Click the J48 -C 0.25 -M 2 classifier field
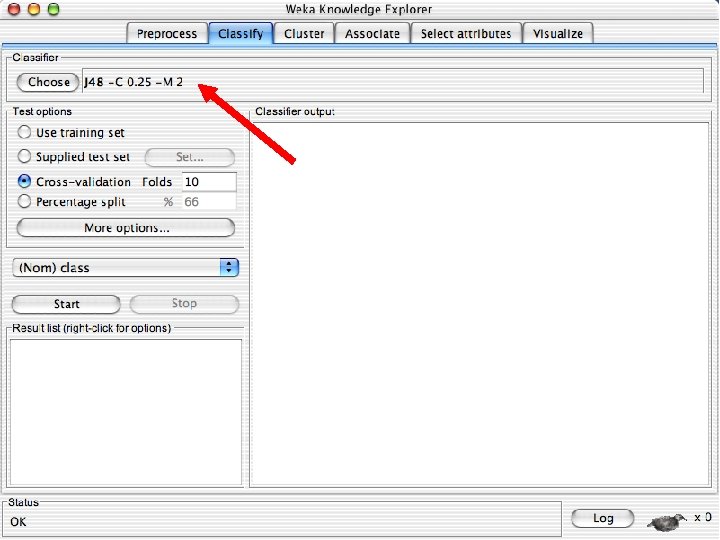720x540 pixels. click(x=393, y=81)
